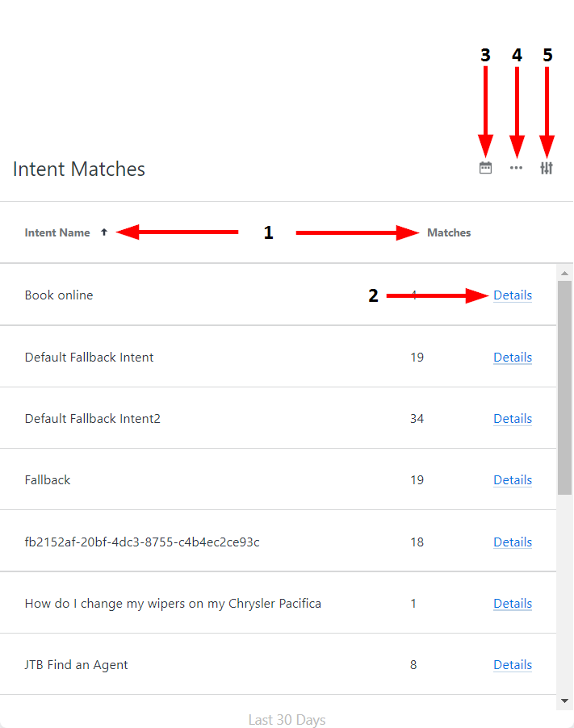
Task: Click the vertical scrollbar thumb
Action: 565,387
